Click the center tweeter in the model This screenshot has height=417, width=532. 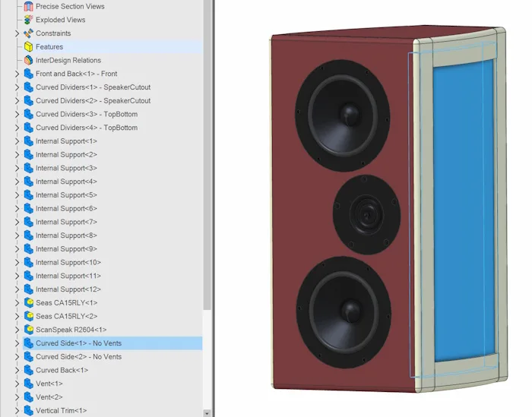(x=366, y=215)
